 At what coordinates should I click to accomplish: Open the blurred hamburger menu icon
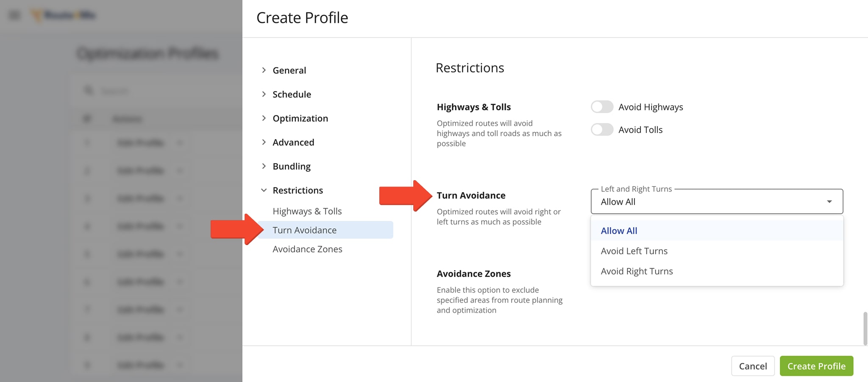14,15
